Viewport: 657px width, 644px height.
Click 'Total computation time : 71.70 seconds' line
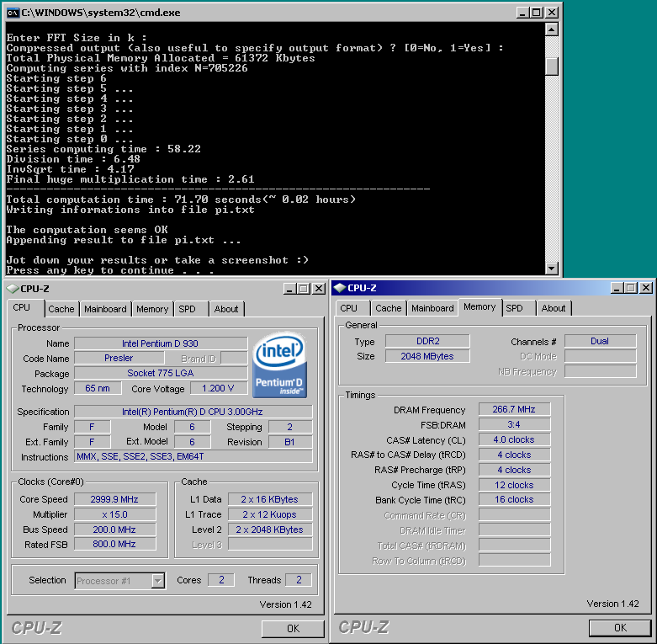click(181, 200)
